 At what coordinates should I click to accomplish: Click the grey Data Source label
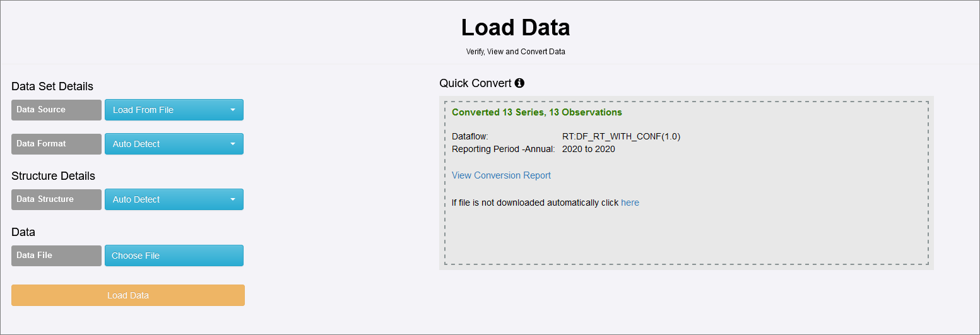tap(56, 110)
